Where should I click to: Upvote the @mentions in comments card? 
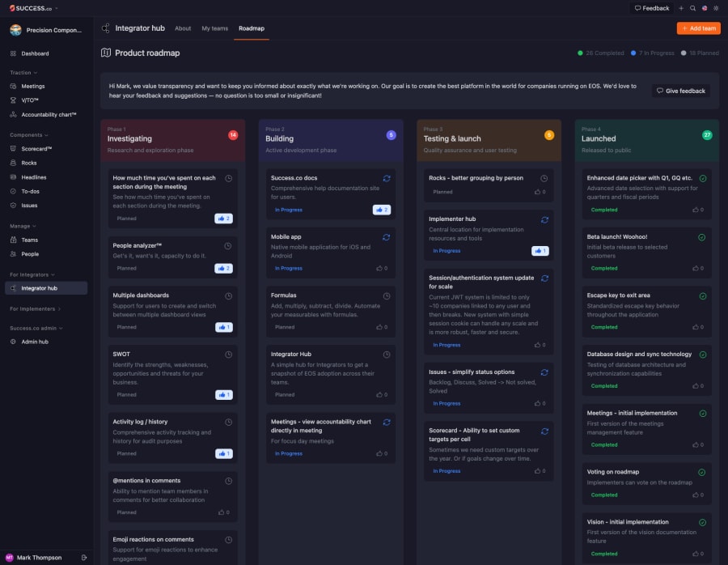pyautogui.click(x=224, y=512)
